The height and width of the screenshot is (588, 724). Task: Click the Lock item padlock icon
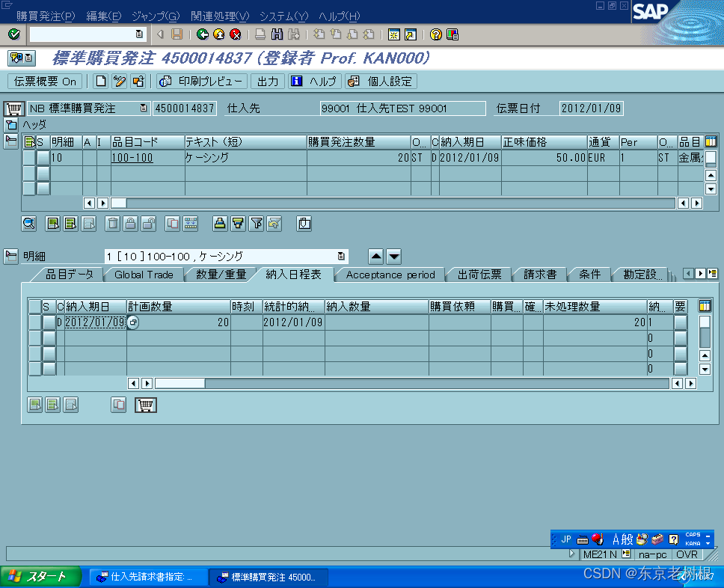point(130,224)
